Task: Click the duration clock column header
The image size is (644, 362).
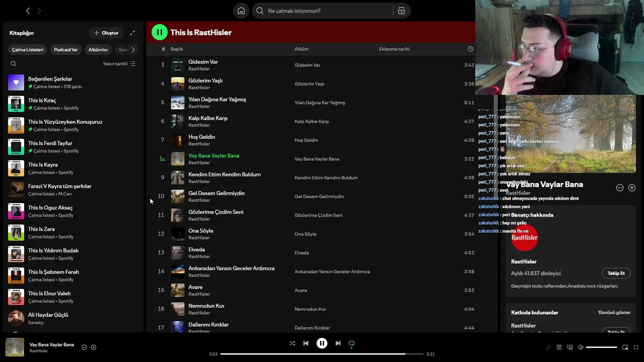Action: coord(470,49)
